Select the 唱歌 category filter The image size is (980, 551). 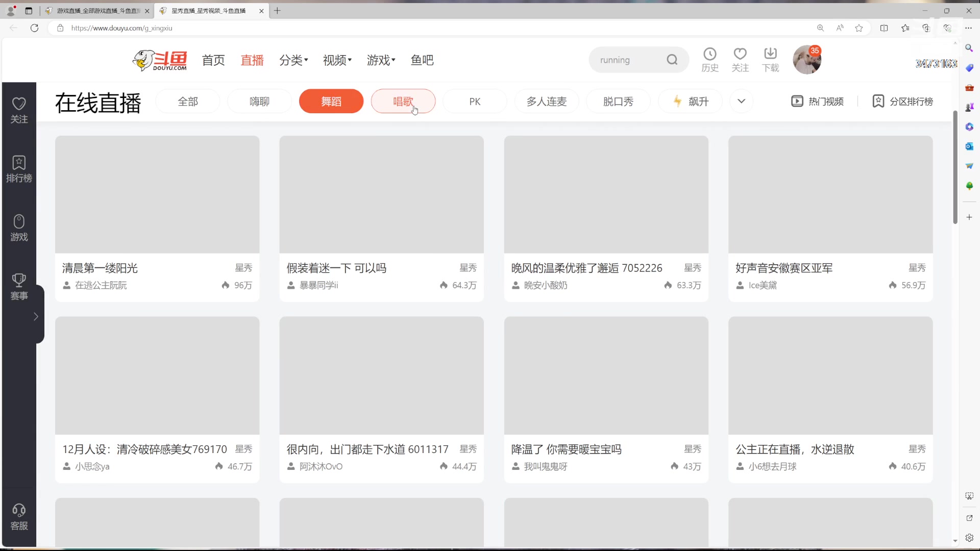pos(403,101)
